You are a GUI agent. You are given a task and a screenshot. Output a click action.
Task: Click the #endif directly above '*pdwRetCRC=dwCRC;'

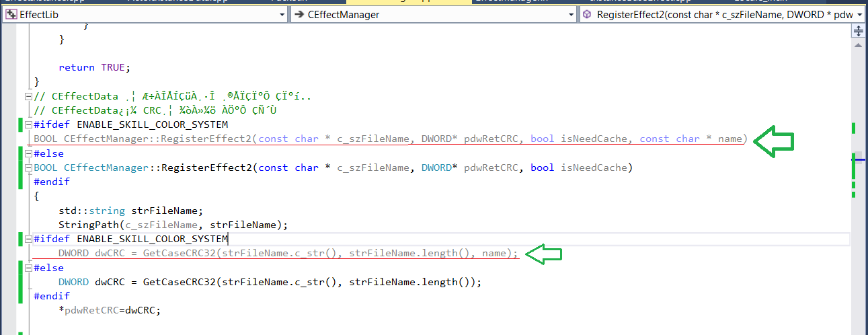click(52, 296)
